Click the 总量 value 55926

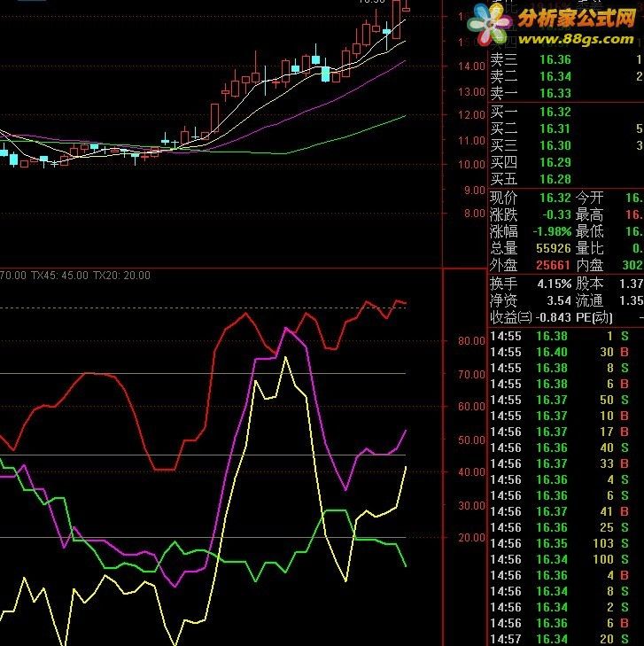click(x=554, y=248)
